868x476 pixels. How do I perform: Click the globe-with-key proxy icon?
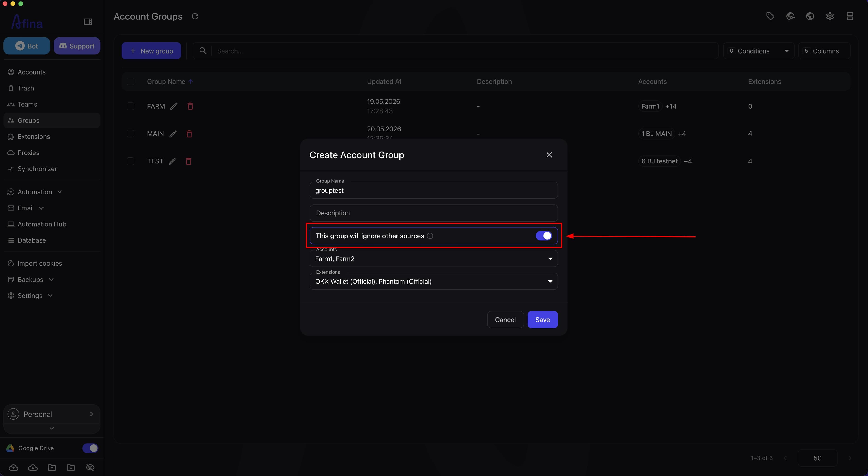click(790, 16)
